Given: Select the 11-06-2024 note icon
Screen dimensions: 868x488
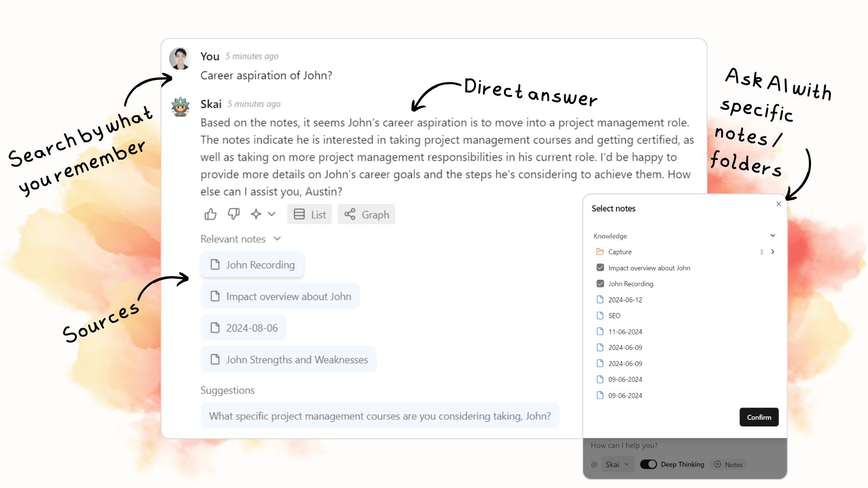Looking at the screenshot, I should coord(600,331).
